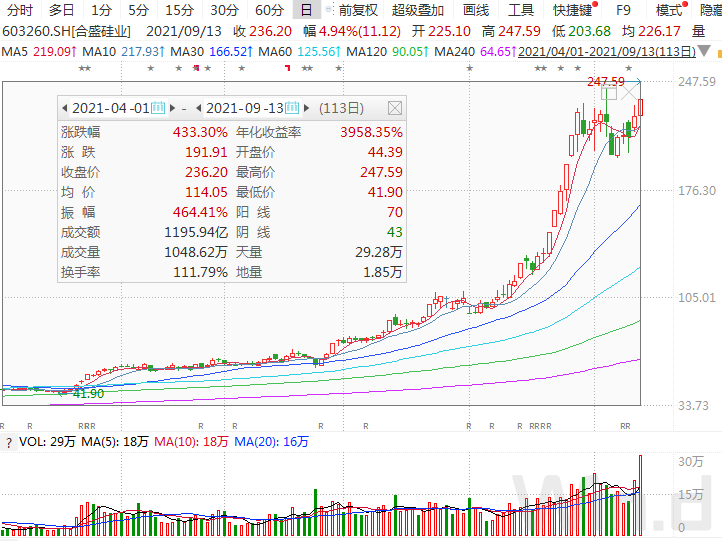Step start date forward with right arrow
Image resolution: width=722 pixels, height=541 pixels.
tap(173, 108)
